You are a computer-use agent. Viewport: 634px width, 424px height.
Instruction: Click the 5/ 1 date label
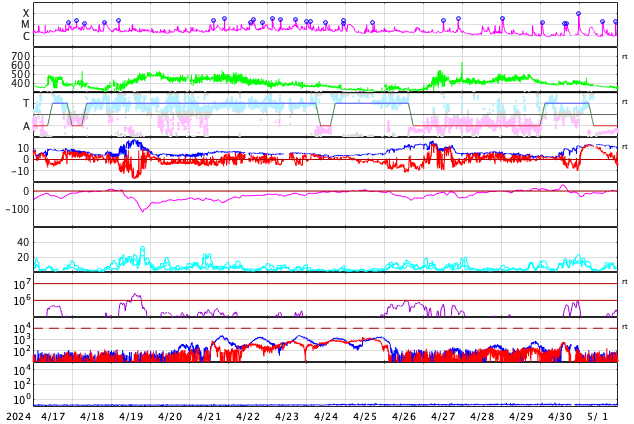tap(598, 416)
